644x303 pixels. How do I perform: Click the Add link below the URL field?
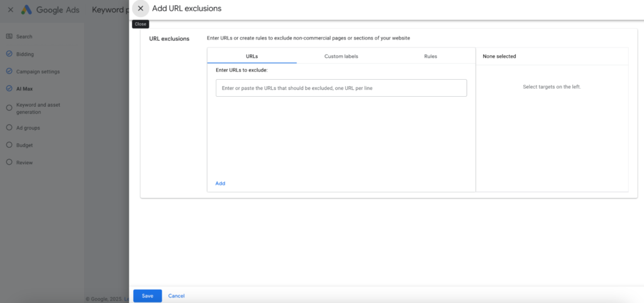[x=220, y=184]
